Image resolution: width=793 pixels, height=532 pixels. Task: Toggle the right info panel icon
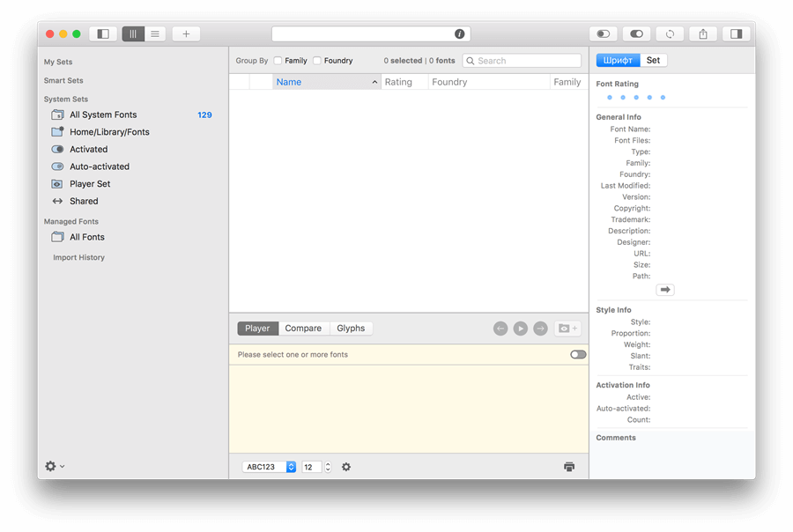[737, 33]
